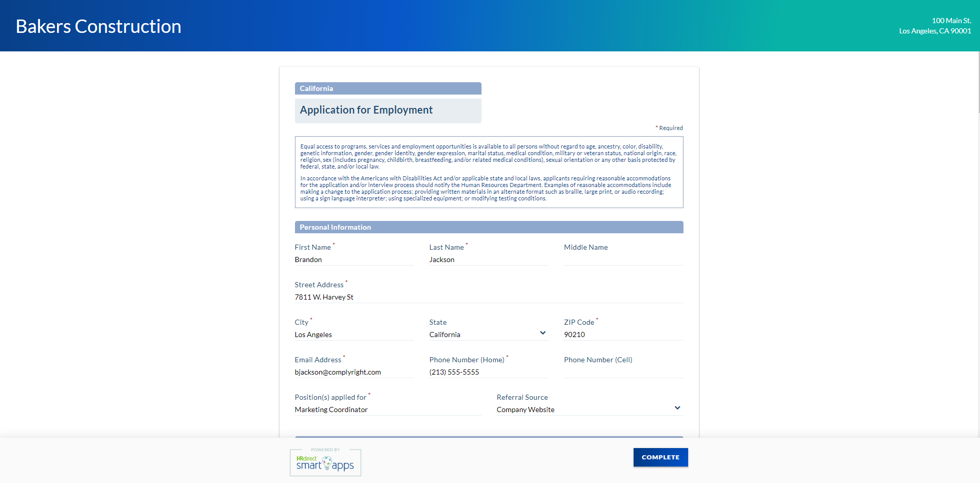Select the Last Name field containing Jackson
Viewport: 980px width, 483px height.
click(x=488, y=259)
